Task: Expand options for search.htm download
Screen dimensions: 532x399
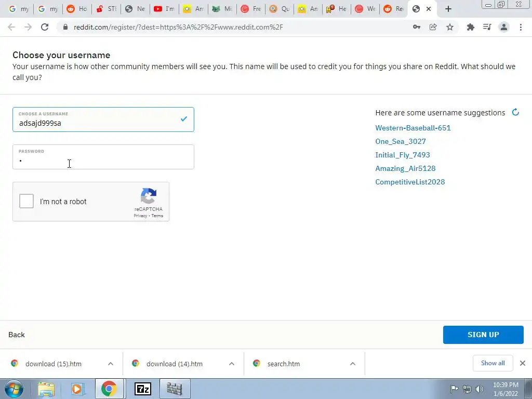Action: pyautogui.click(x=353, y=364)
